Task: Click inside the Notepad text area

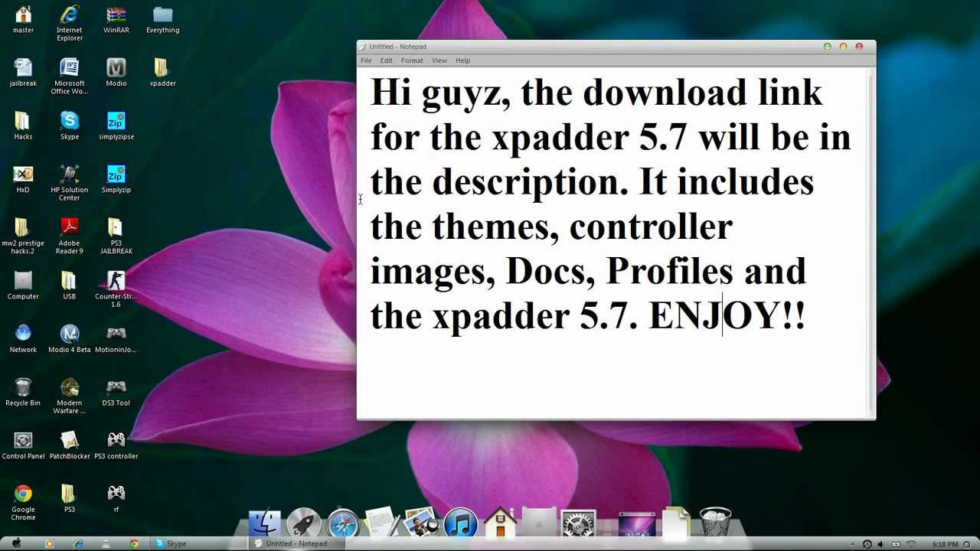Action: pyautogui.click(x=612, y=242)
